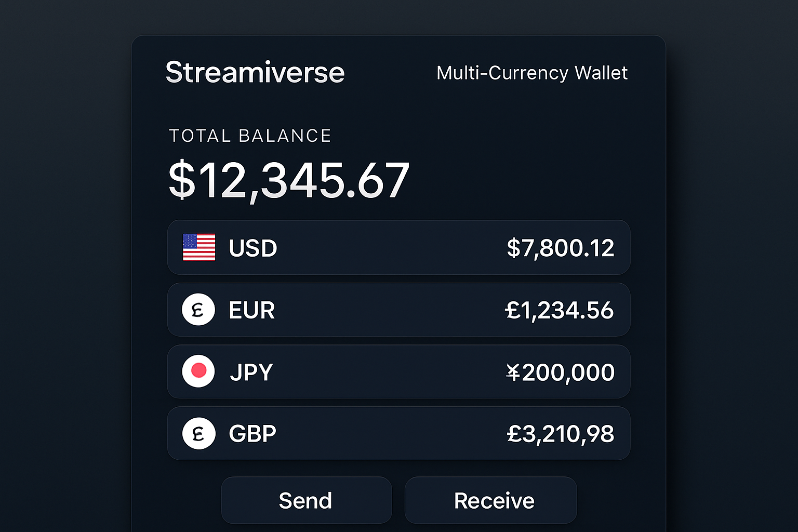
Task: Click the £1,234.56 EUR amount
Action: point(560,310)
